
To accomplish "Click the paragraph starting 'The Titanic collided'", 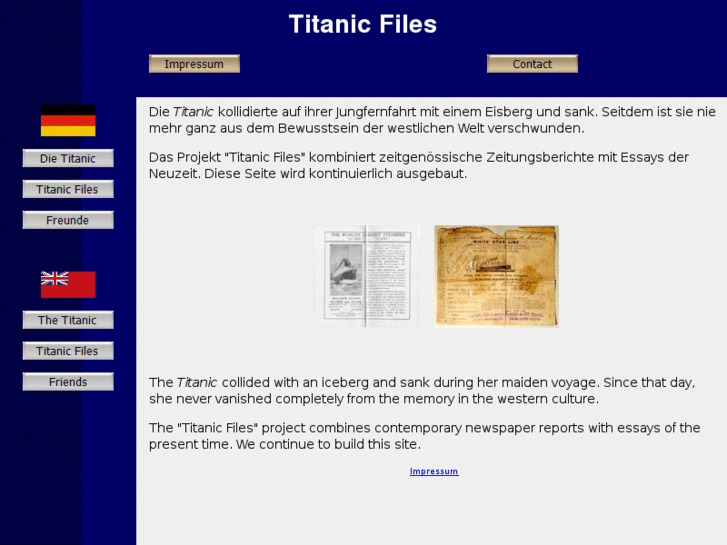I will coord(422,391).
